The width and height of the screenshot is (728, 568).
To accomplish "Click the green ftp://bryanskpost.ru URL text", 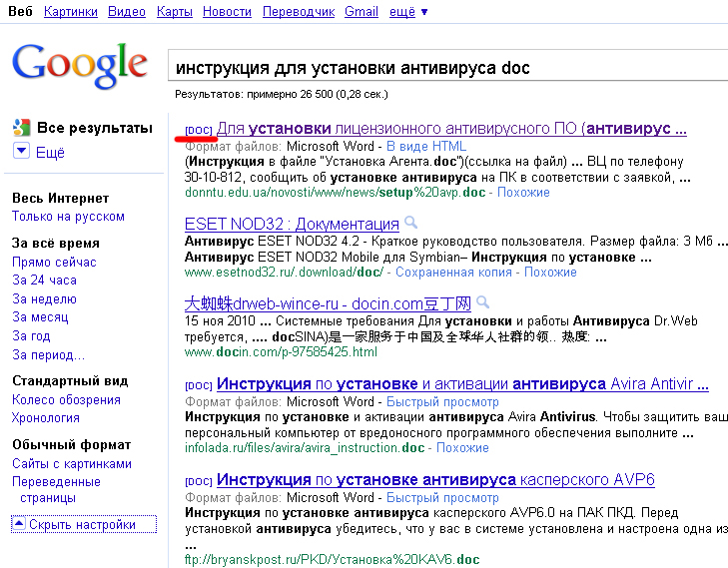I will point(332,560).
